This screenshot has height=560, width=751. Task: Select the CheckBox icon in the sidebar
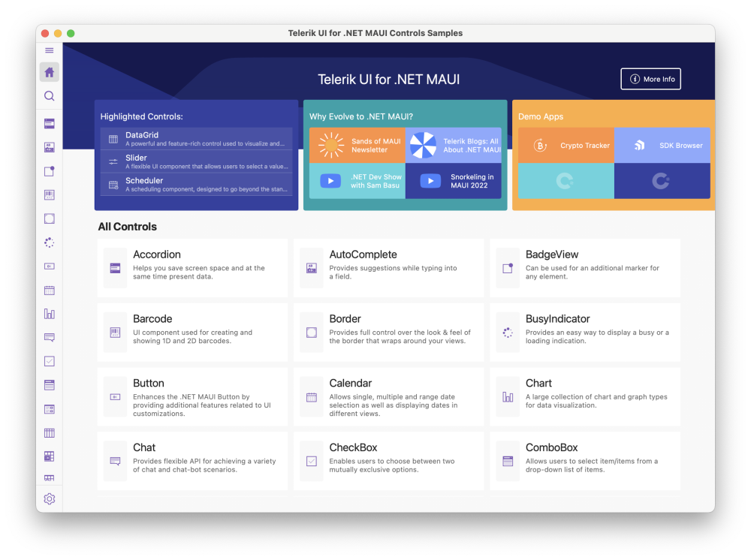[49, 361]
